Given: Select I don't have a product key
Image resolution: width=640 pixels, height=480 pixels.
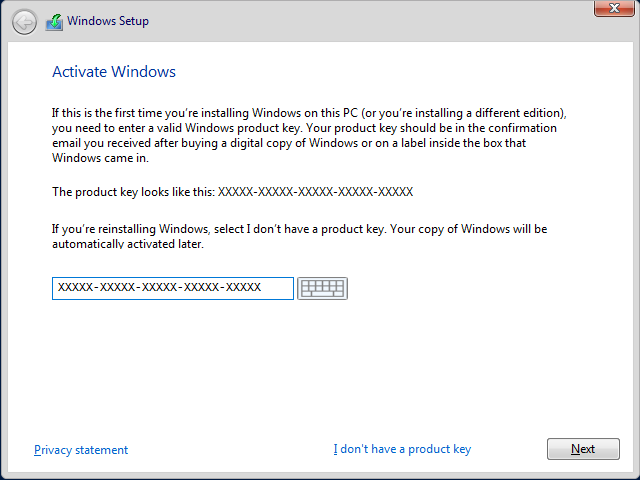Looking at the screenshot, I should point(402,449).
